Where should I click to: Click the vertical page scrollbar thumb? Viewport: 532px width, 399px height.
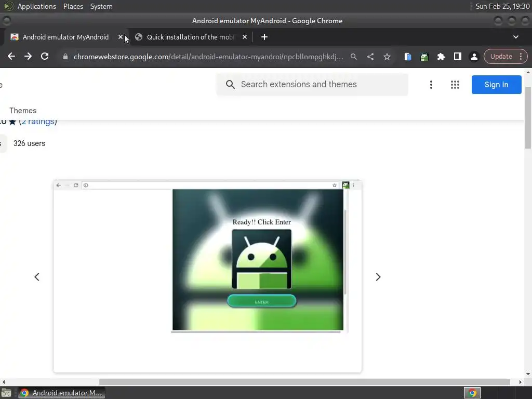point(528,118)
